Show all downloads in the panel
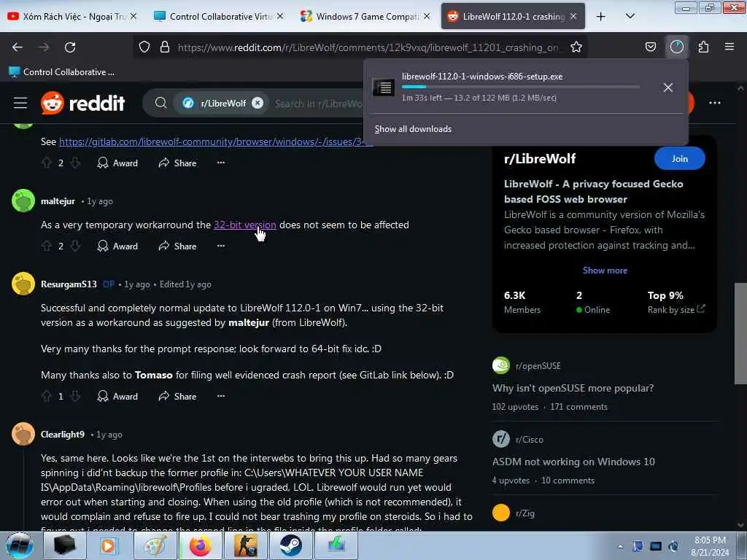This screenshot has width=747, height=560. tap(413, 129)
